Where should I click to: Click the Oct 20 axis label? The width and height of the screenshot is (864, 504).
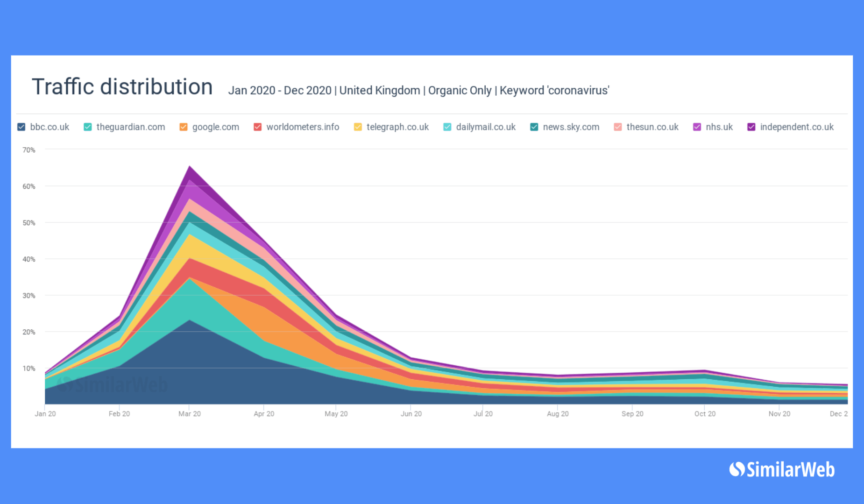(x=705, y=414)
